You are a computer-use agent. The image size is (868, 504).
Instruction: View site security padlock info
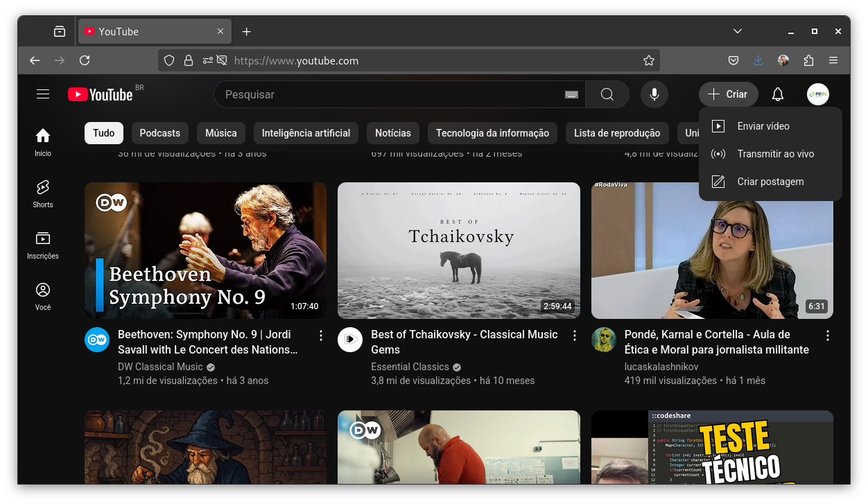[188, 60]
